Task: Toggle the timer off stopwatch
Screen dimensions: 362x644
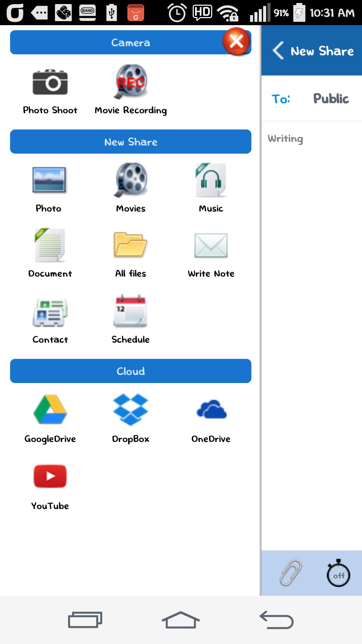Action: click(x=338, y=574)
